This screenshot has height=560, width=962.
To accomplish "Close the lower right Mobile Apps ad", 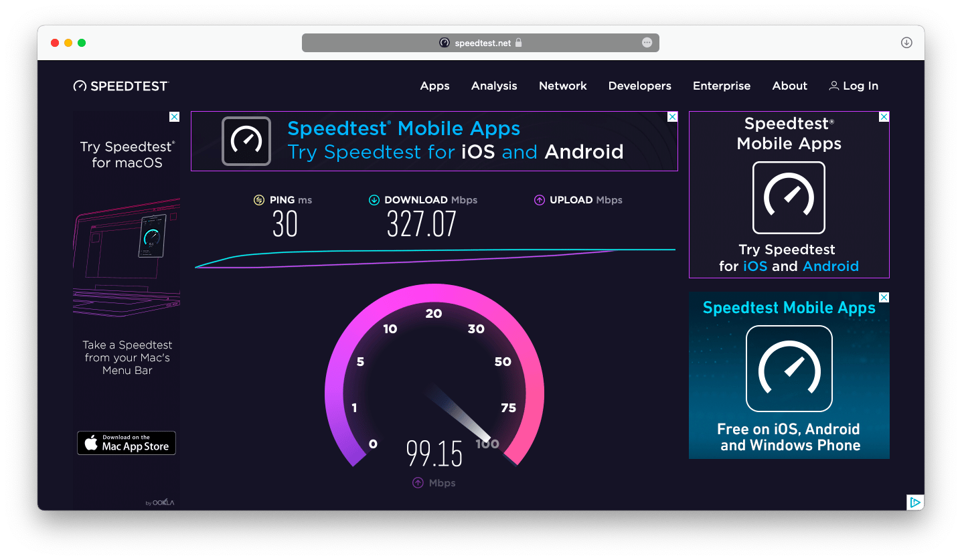I will (x=884, y=297).
